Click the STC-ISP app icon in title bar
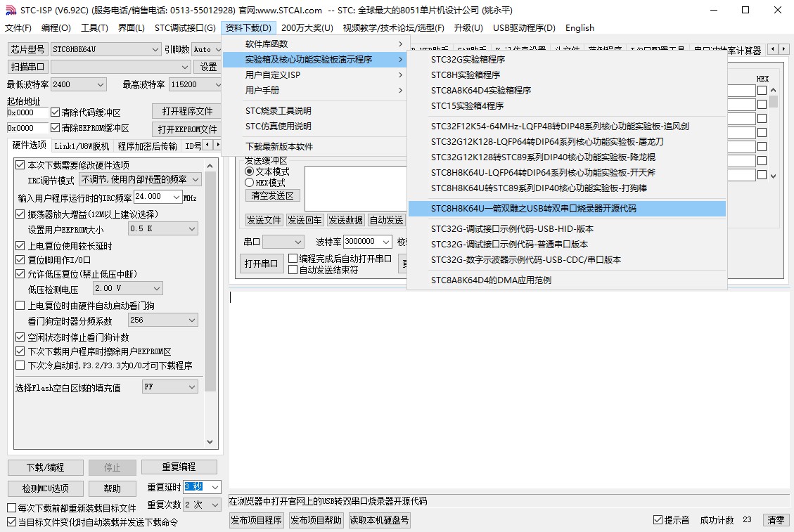Image resolution: width=794 pixels, height=532 pixels. [x=10, y=10]
